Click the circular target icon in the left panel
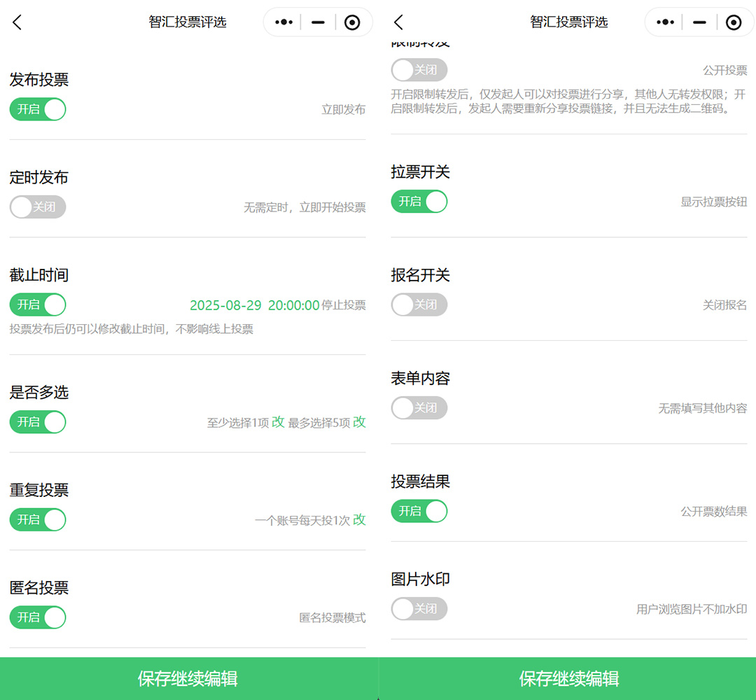 (352, 22)
